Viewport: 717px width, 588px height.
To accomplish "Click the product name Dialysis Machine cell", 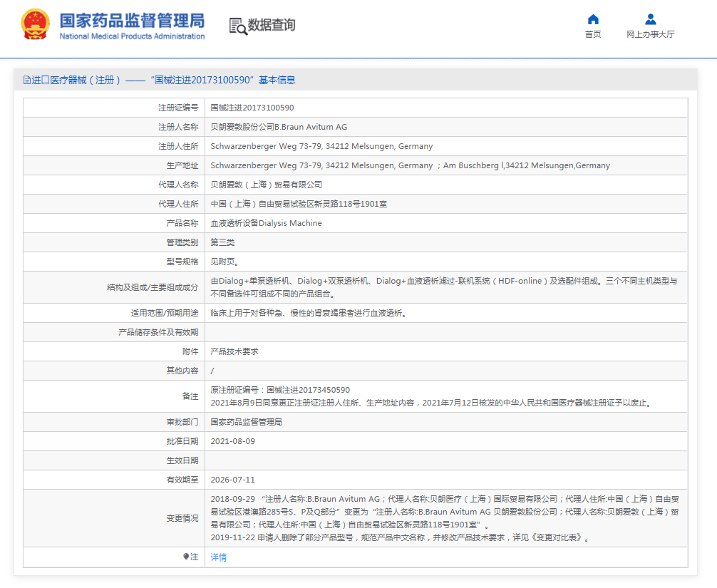I will (266, 223).
